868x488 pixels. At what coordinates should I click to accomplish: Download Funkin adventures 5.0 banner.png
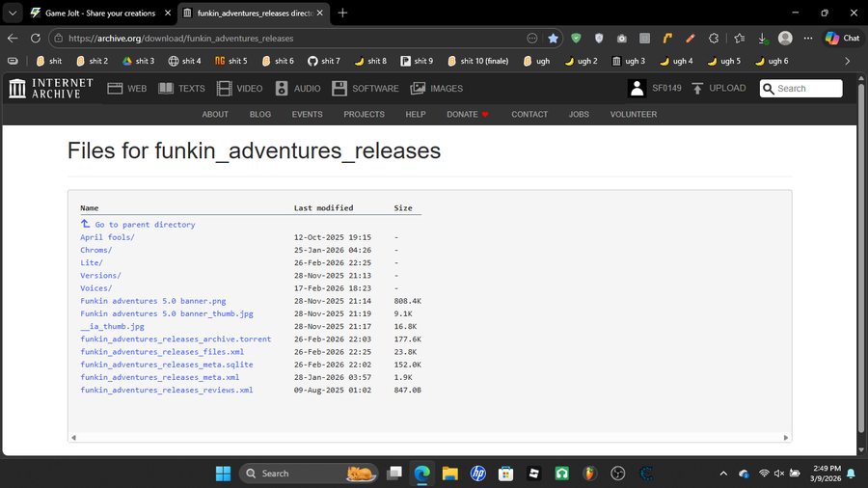[152, 301]
